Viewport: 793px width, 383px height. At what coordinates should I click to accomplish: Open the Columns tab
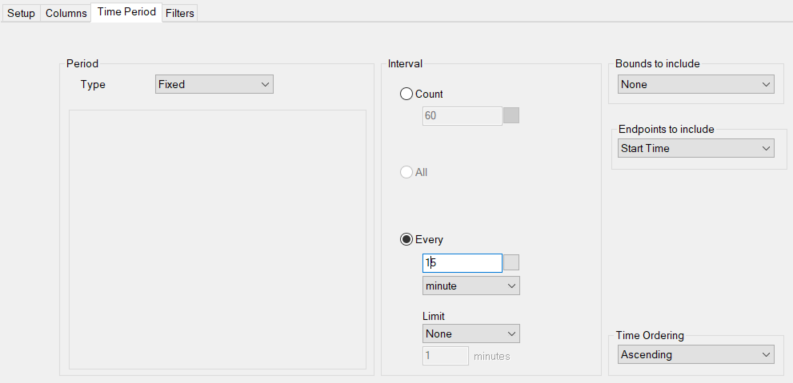[x=66, y=13]
